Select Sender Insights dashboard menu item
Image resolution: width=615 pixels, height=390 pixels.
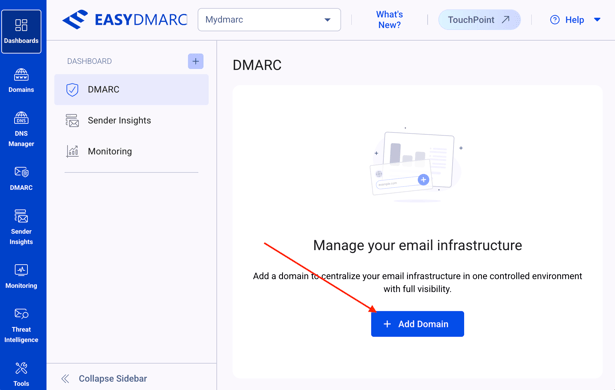click(x=131, y=120)
